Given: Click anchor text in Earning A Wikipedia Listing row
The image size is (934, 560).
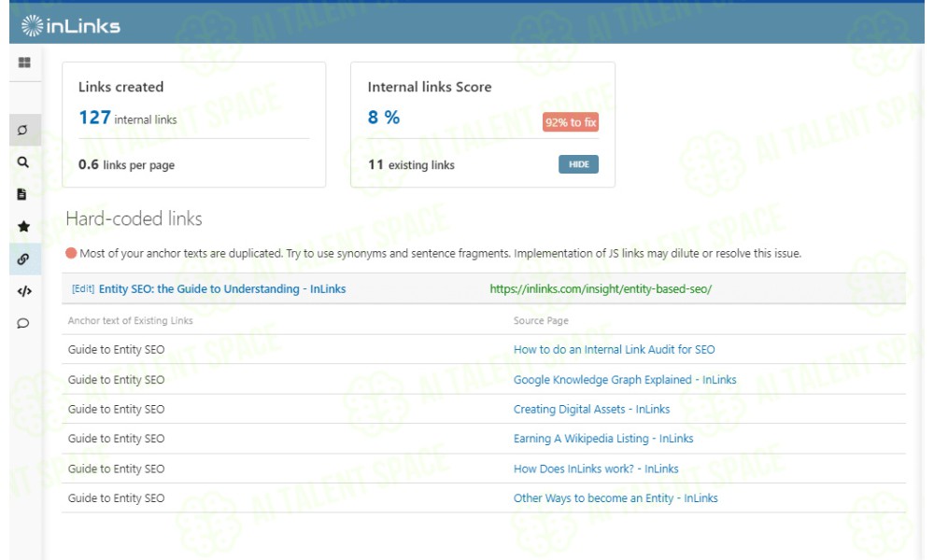Looking at the screenshot, I should click(x=116, y=439).
